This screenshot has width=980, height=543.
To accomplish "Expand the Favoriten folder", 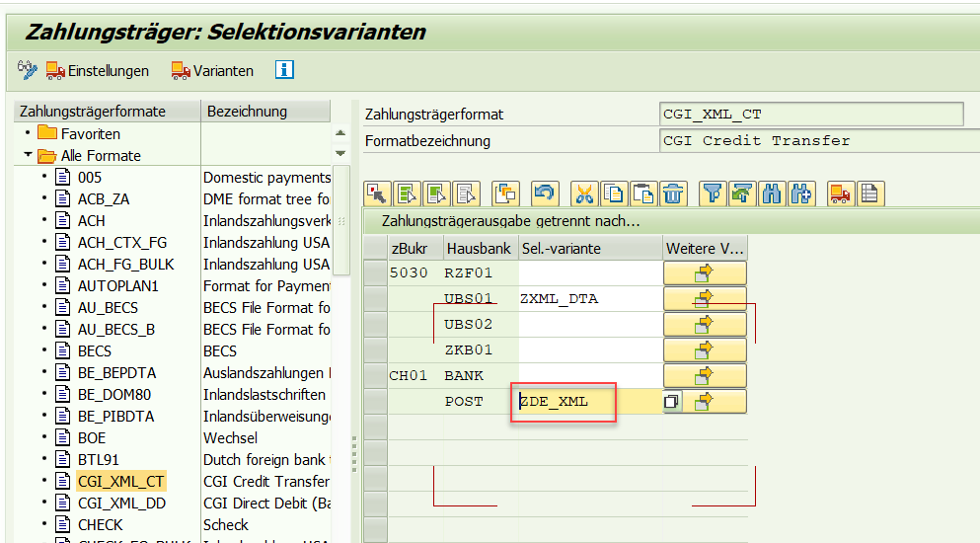I will (x=29, y=133).
